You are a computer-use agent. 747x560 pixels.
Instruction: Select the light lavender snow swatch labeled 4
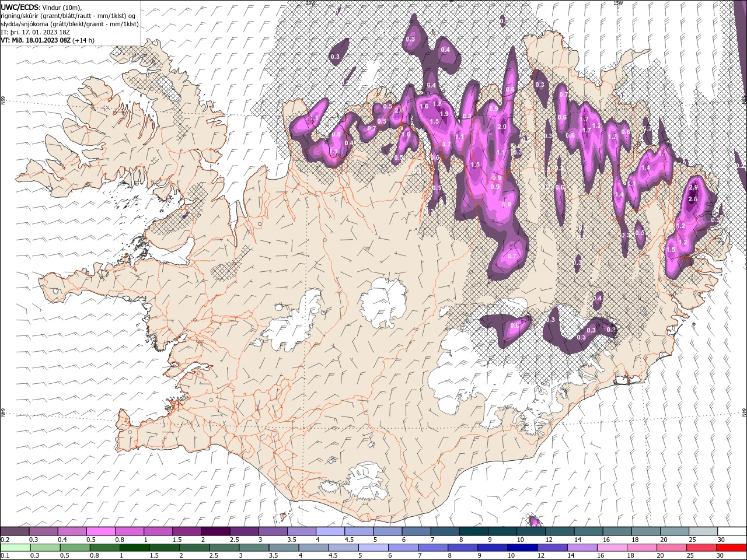coord(330,531)
